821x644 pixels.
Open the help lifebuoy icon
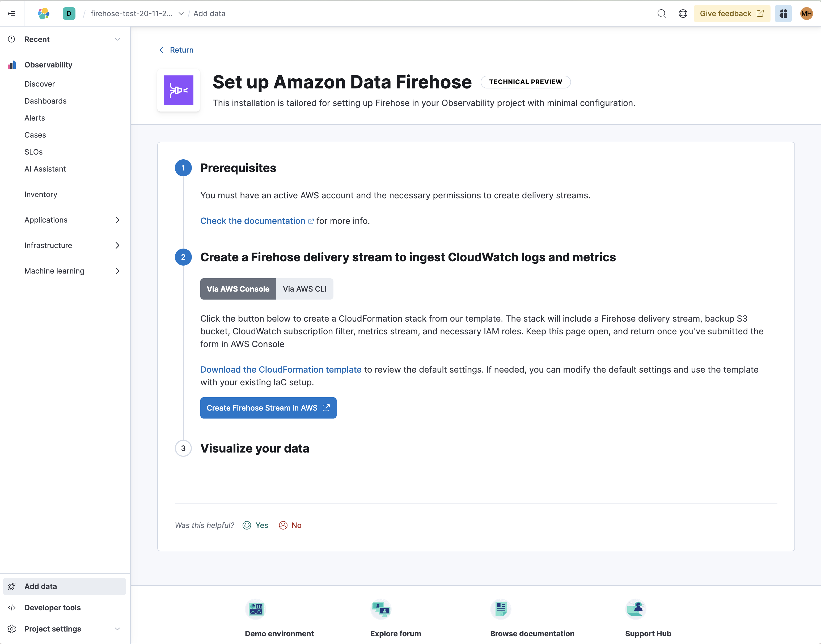(x=683, y=14)
